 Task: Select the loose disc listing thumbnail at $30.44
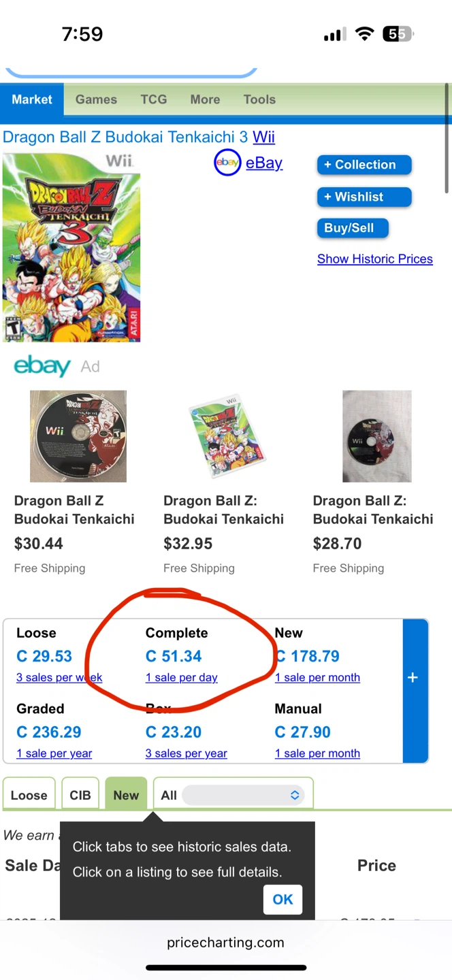tap(78, 436)
